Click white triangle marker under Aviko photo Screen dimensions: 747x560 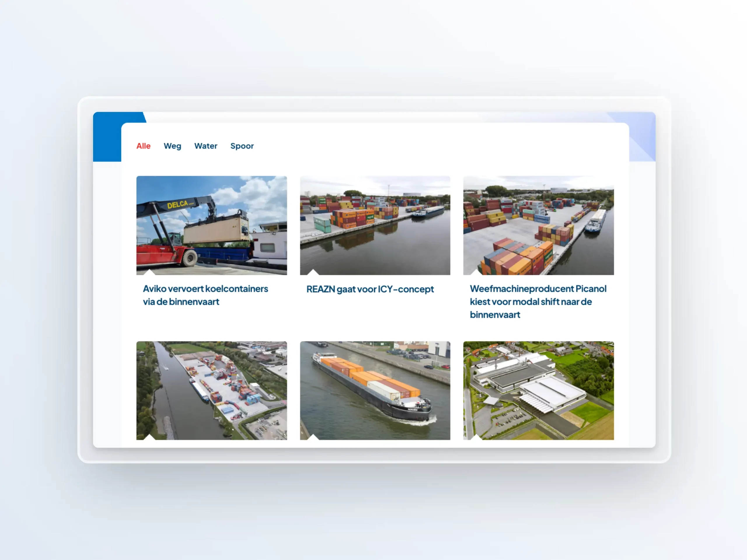149,272
